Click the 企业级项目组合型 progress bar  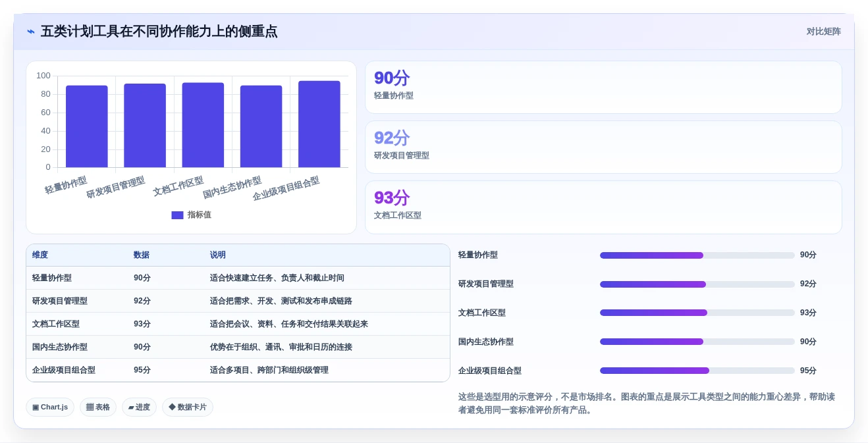coord(697,371)
